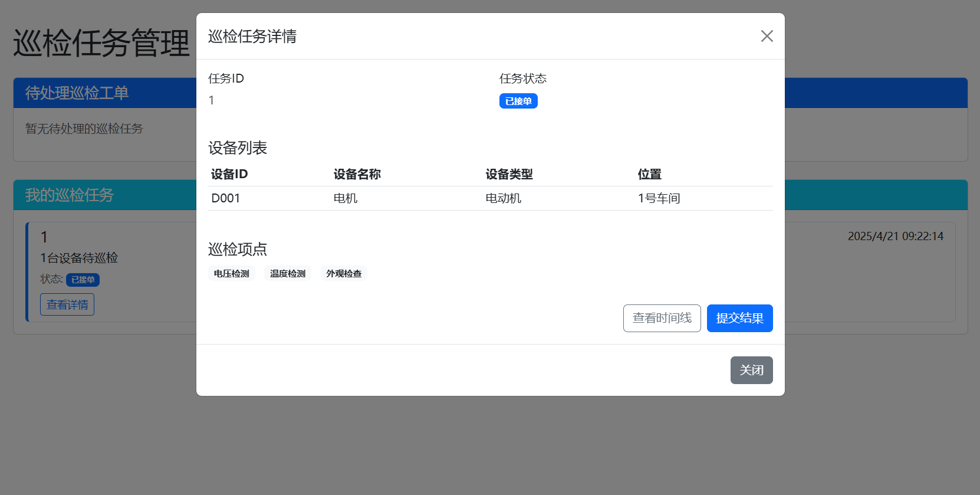The image size is (980, 495).
Task: Open 查看详情 in background task card
Action: (x=67, y=304)
